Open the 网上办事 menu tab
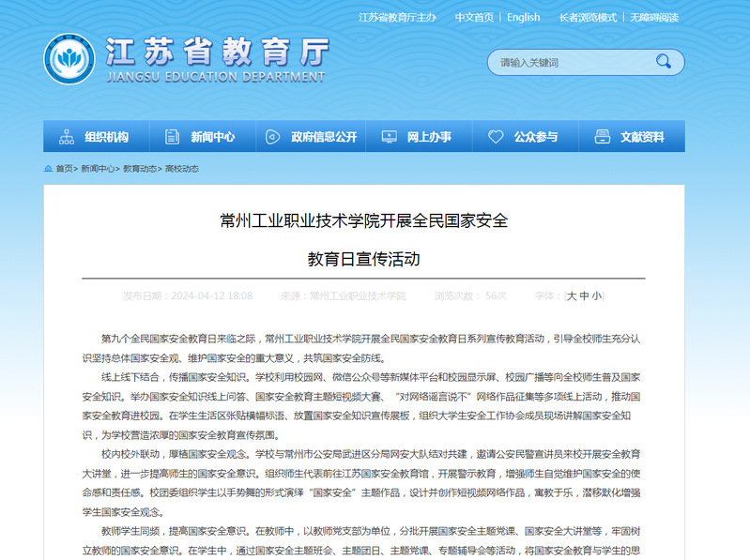 pos(428,137)
